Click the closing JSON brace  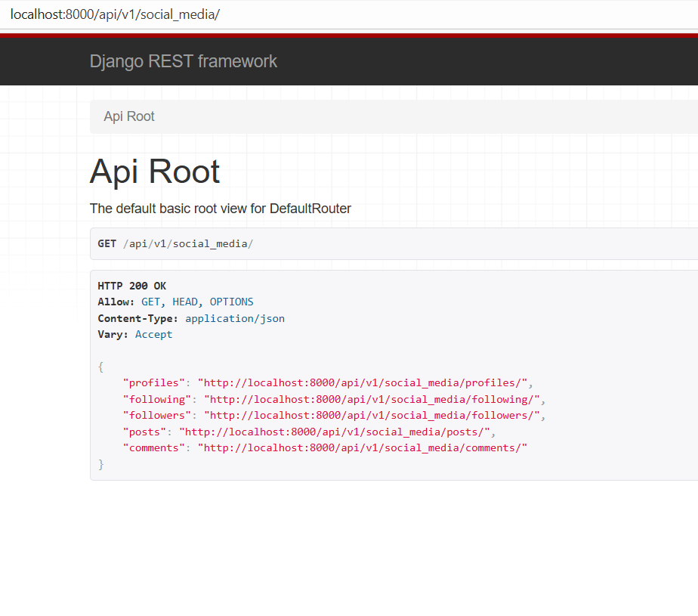click(101, 464)
